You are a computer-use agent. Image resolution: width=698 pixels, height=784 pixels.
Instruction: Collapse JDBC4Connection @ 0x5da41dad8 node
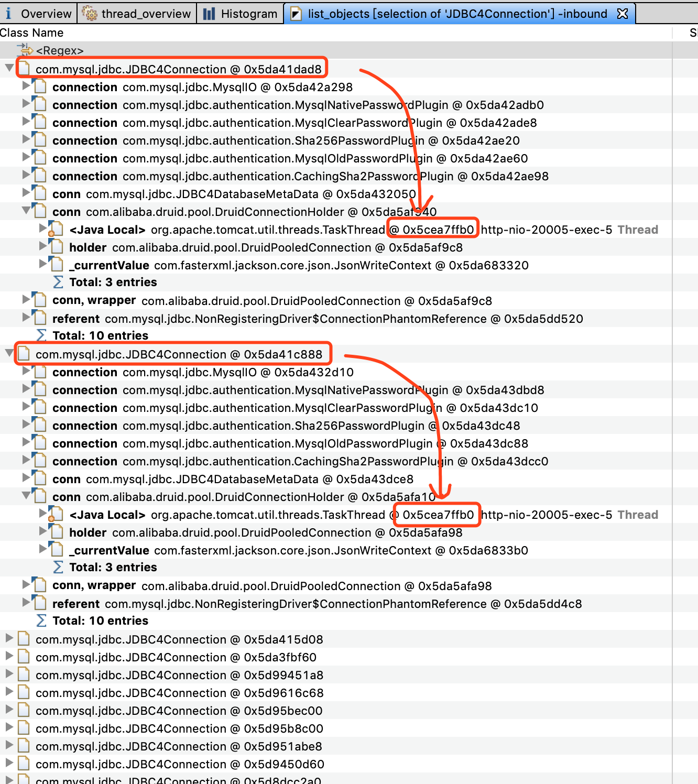(9, 68)
